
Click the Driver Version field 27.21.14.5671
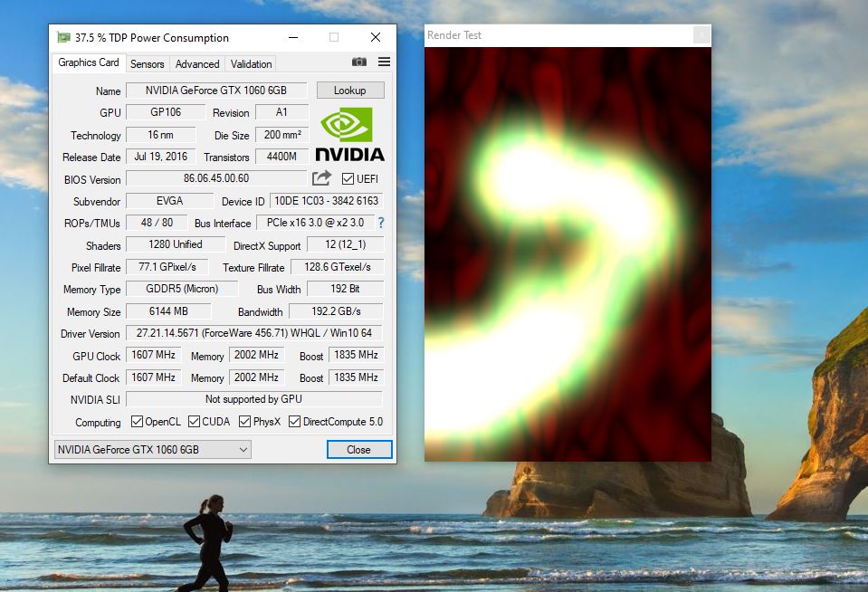coord(254,333)
